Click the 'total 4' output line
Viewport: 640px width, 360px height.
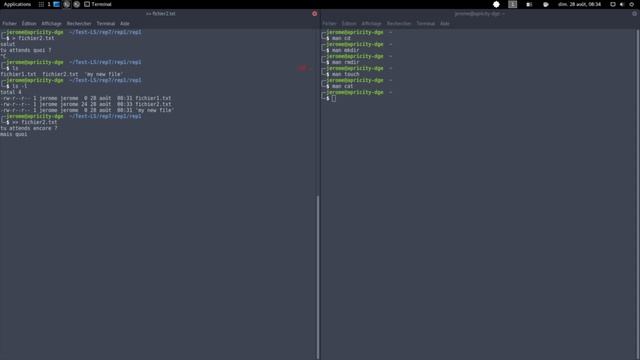[x=11, y=92]
